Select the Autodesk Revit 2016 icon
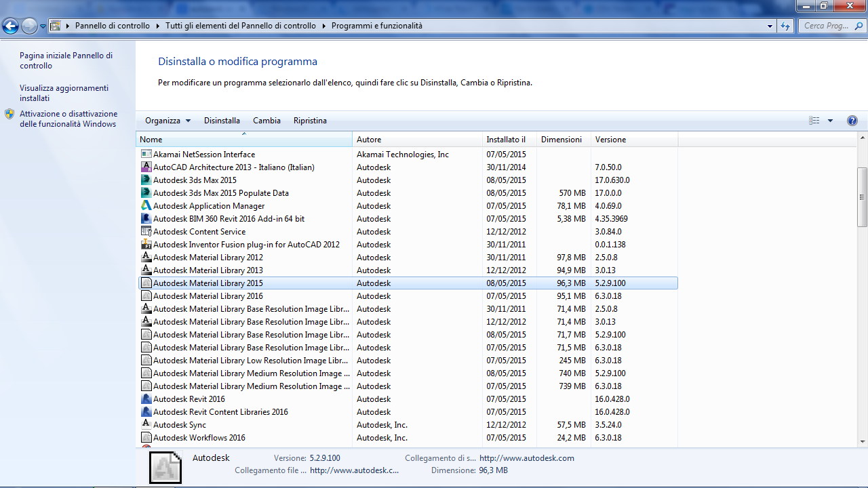The height and width of the screenshot is (488, 868). 146,399
